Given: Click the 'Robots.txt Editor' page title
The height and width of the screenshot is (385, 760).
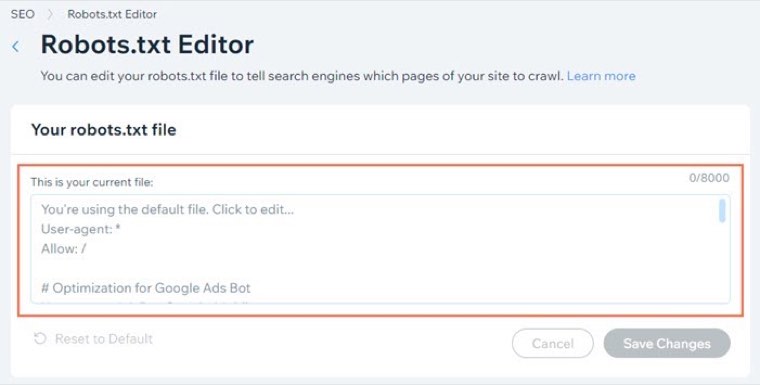Looking at the screenshot, I should click(147, 45).
